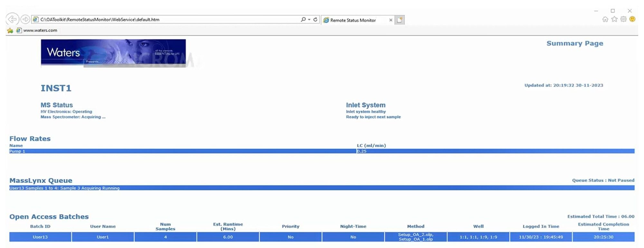Click the 6.00 runtime cell
Image resolution: width=644 pixels, height=248 pixels.
[x=228, y=237]
